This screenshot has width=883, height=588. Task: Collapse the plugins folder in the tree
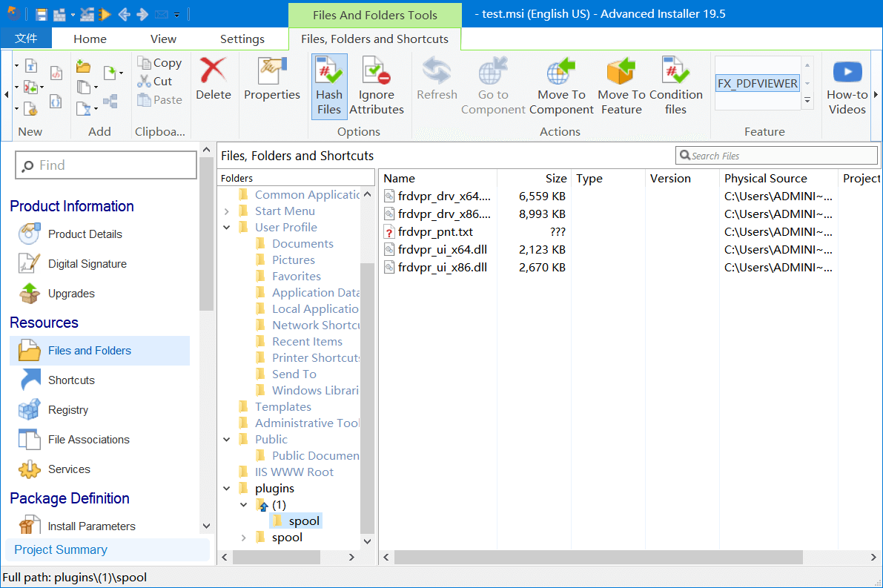coord(226,488)
